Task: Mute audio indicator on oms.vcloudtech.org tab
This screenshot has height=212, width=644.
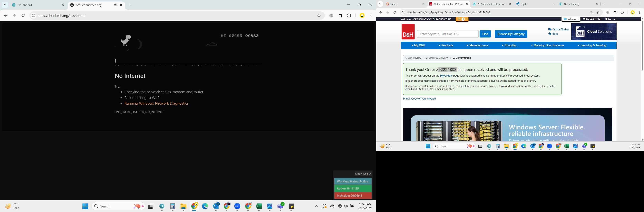Action: click(x=115, y=5)
